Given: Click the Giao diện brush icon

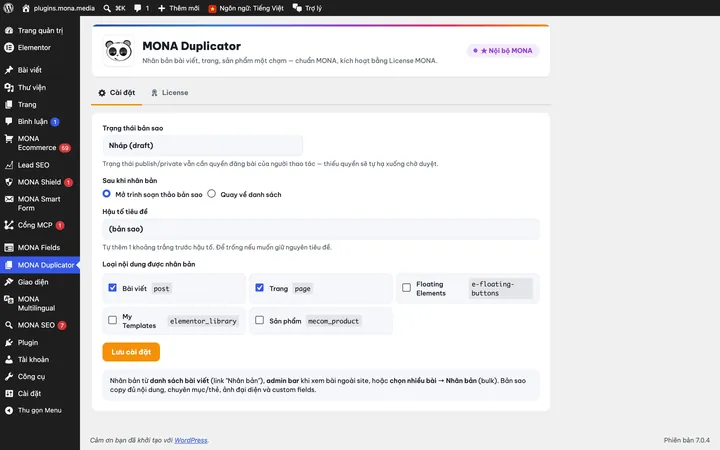Looking at the screenshot, I should tap(9, 282).
